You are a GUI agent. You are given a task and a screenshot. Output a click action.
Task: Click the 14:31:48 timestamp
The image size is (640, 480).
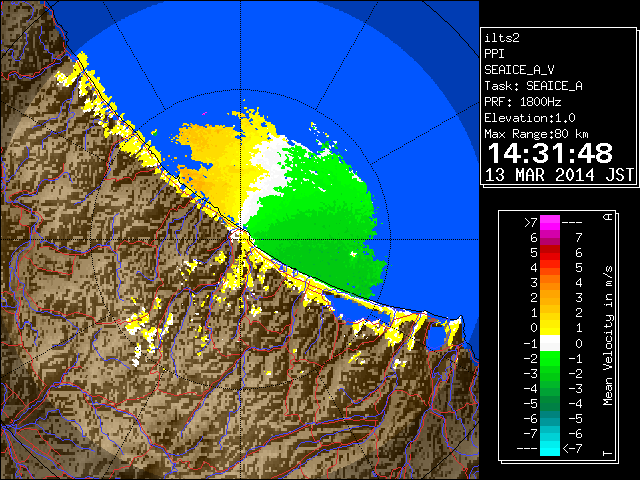(x=550, y=153)
